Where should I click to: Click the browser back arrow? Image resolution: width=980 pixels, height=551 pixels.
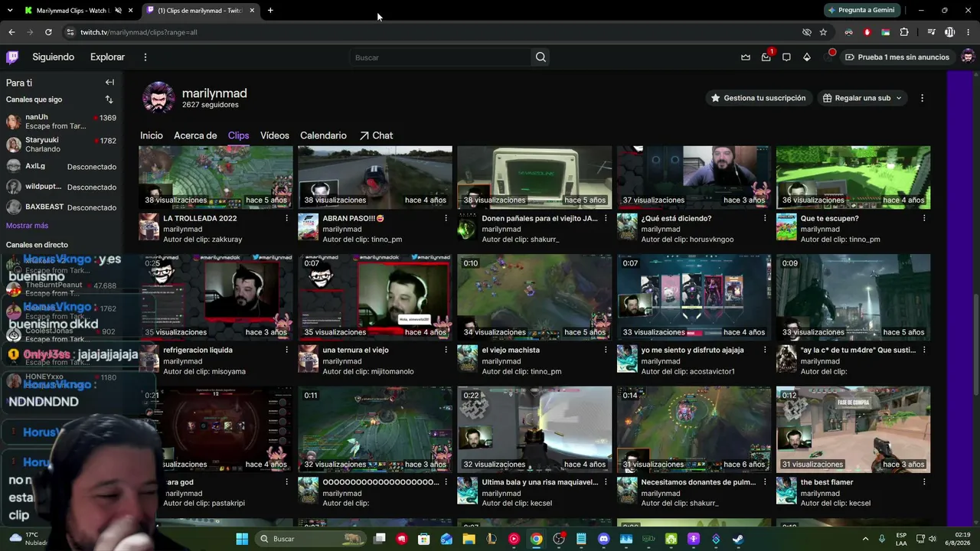point(11,32)
